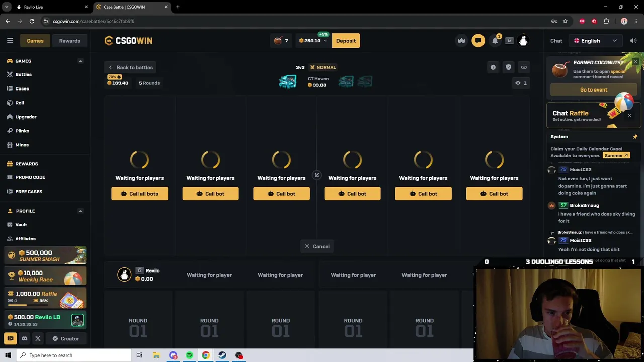
Task: Cancel the case battle
Action: (x=317, y=246)
